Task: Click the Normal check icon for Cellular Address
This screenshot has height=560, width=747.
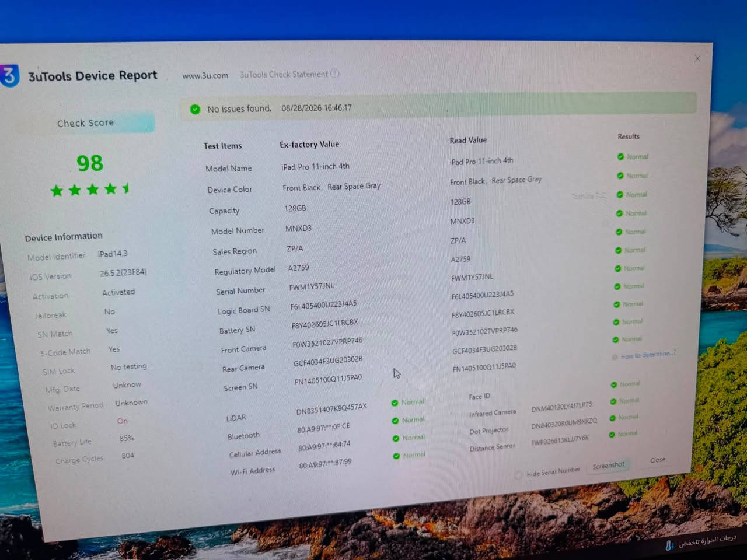Action: click(x=396, y=438)
